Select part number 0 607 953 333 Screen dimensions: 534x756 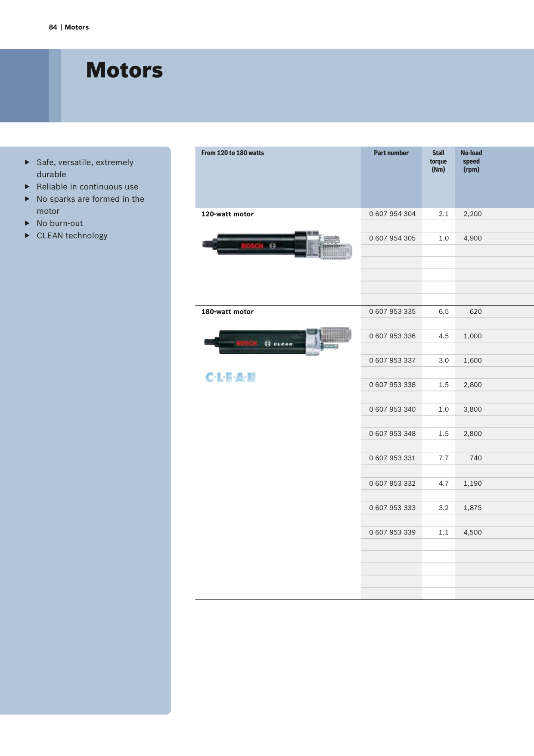tap(392, 508)
